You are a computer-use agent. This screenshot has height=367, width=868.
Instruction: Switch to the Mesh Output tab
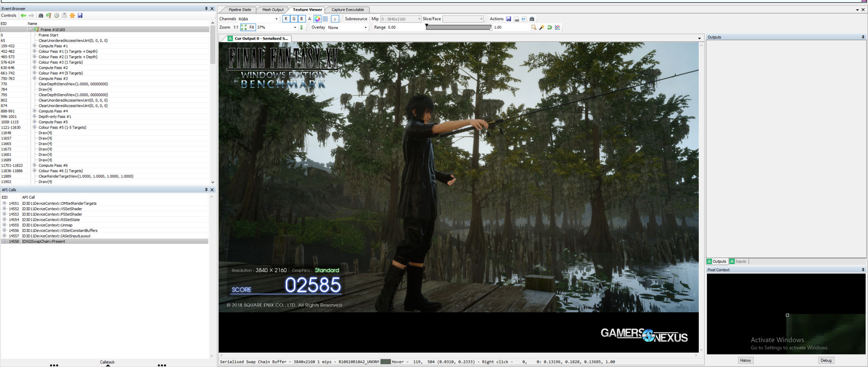click(273, 10)
